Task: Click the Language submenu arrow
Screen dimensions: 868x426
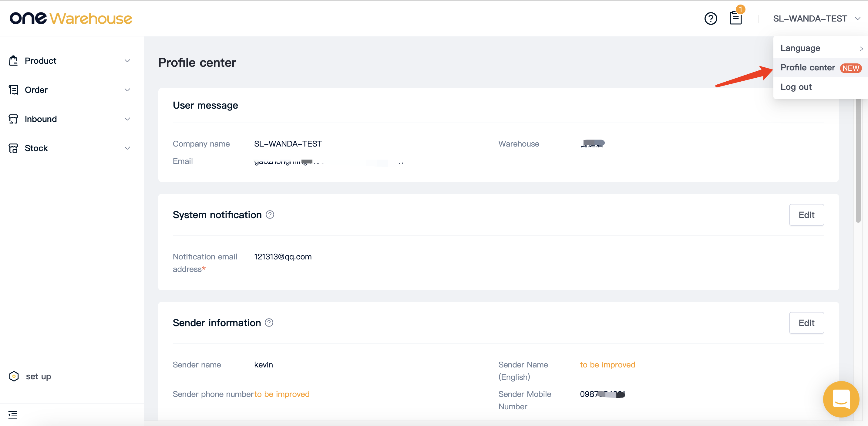Action: (861, 49)
